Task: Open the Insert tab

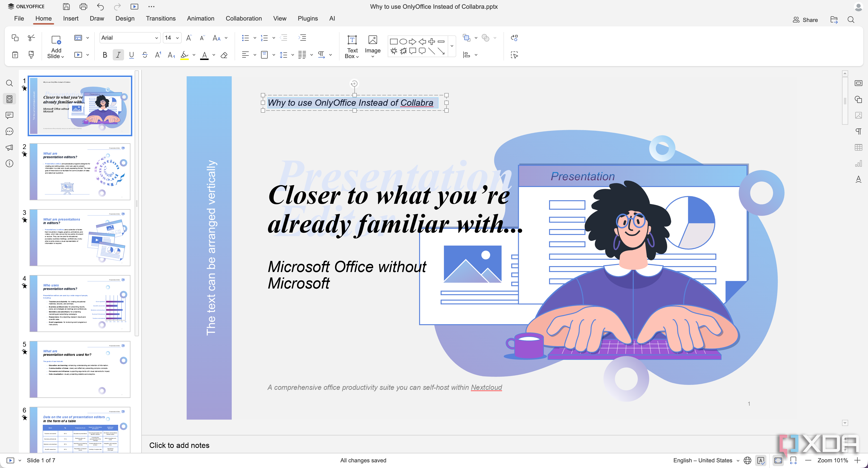Action: 71,18
